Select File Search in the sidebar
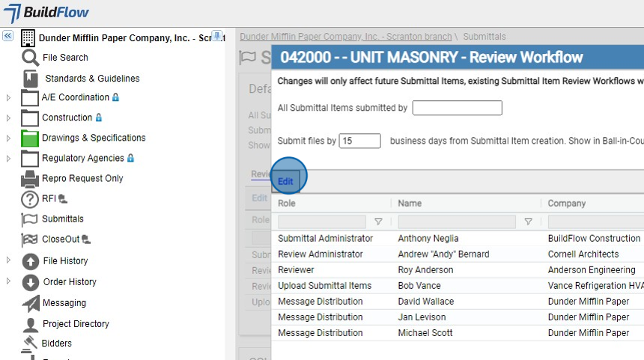 (x=65, y=58)
